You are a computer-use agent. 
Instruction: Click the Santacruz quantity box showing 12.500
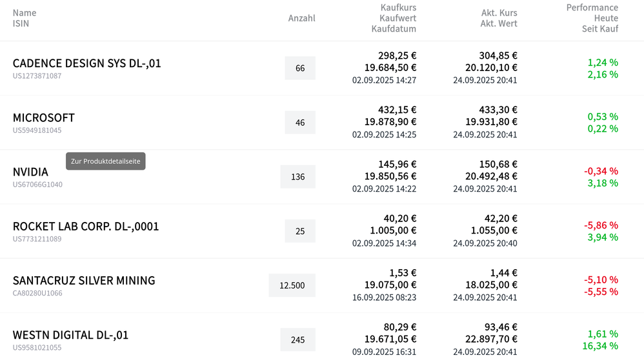click(292, 285)
